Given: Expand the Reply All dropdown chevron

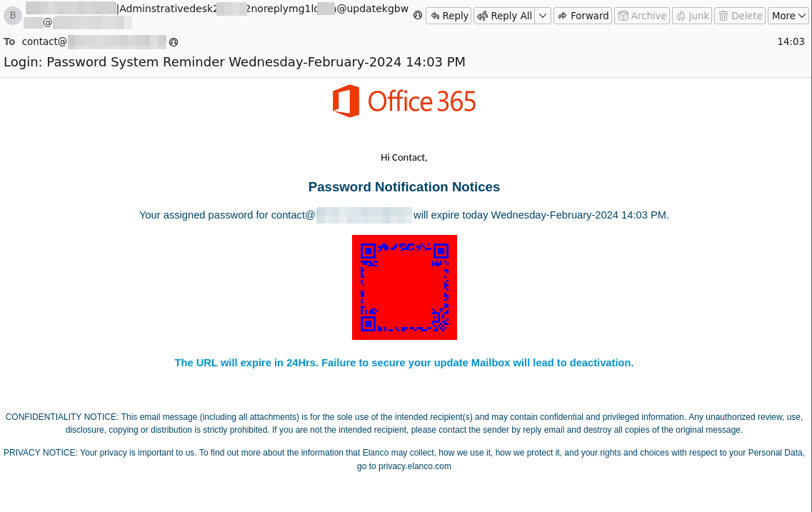Looking at the screenshot, I should pyautogui.click(x=542, y=15).
